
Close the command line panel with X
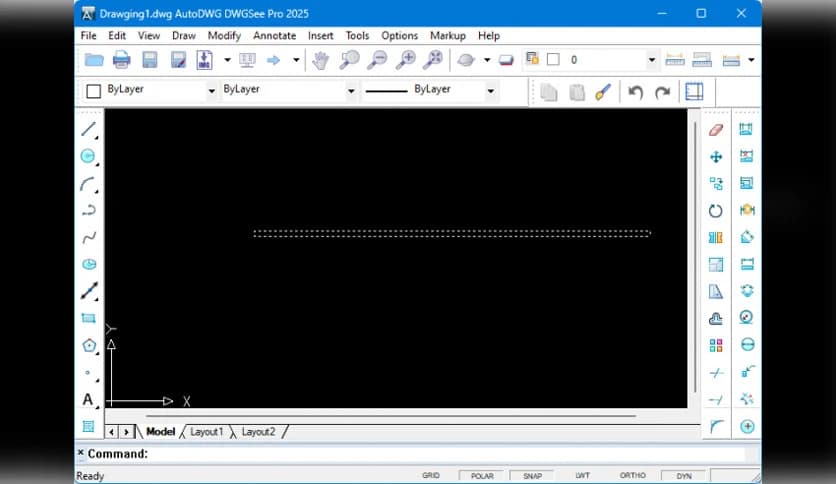81,453
